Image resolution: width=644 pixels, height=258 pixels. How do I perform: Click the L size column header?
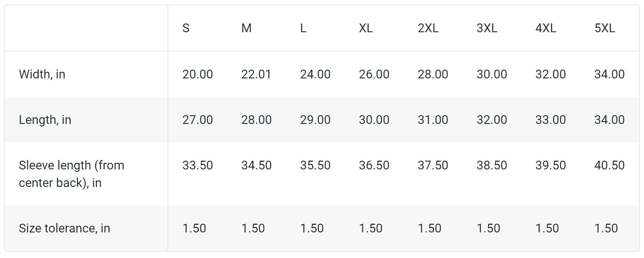click(x=303, y=28)
